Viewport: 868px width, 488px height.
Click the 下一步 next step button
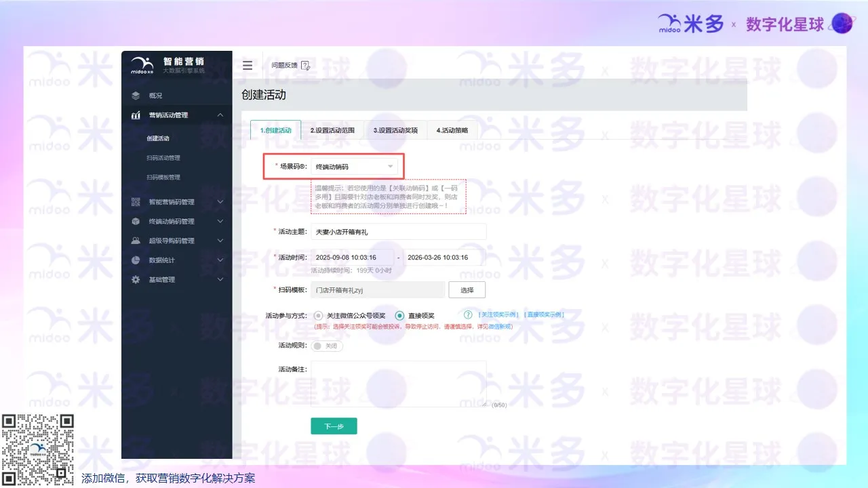click(x=334, y=426)
